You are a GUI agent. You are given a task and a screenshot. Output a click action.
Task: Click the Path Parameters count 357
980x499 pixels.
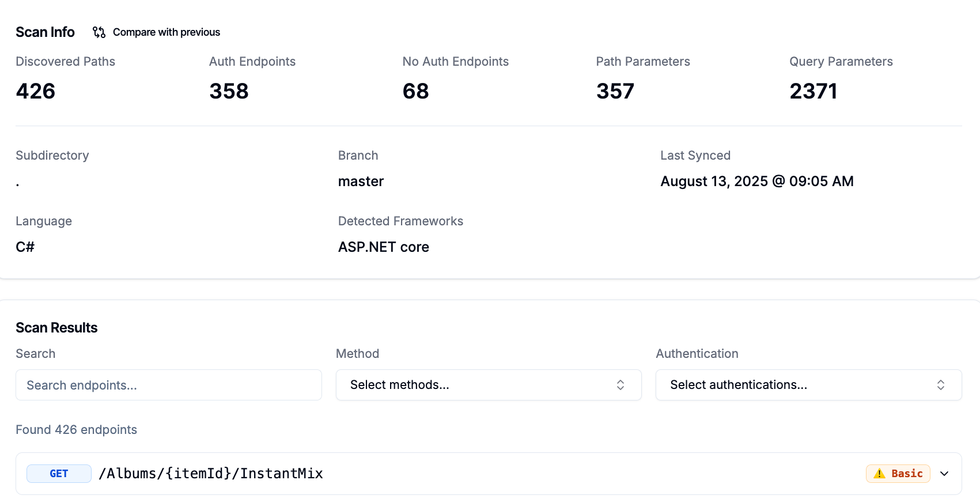(x=615, y=91)
